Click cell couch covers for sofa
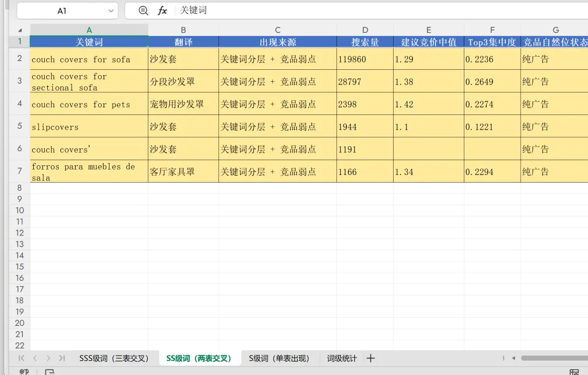Image resolution: width=588 pixels, height=375 pixels. [89, 58]
